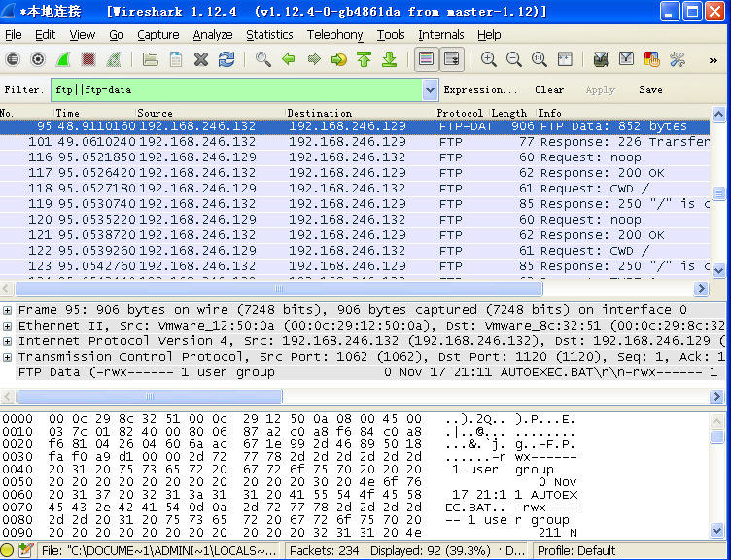Open a capture file icon
This screenshot has width=731, height=560.
pos(150,59)
